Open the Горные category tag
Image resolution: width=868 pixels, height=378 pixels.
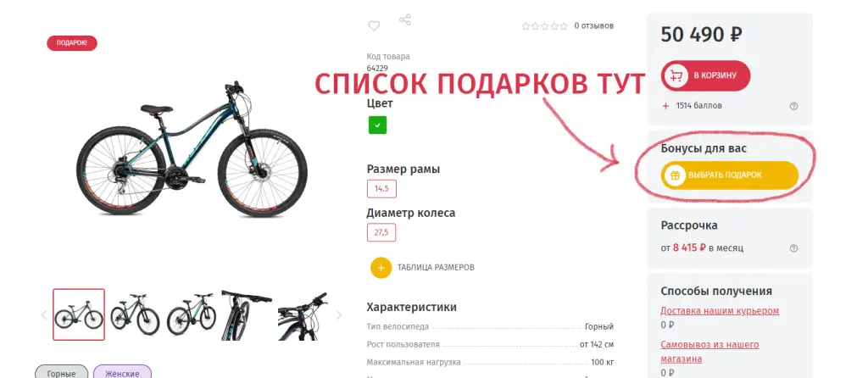click(x=61, y=371)
